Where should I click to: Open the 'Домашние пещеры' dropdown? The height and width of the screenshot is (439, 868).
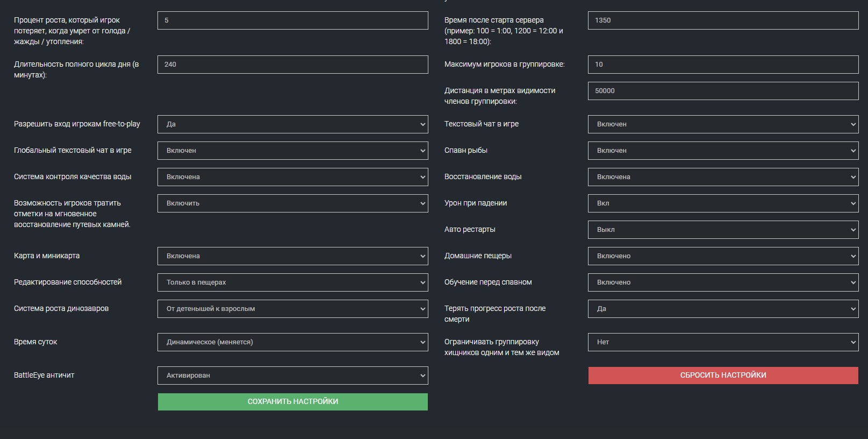pos(723,256)
